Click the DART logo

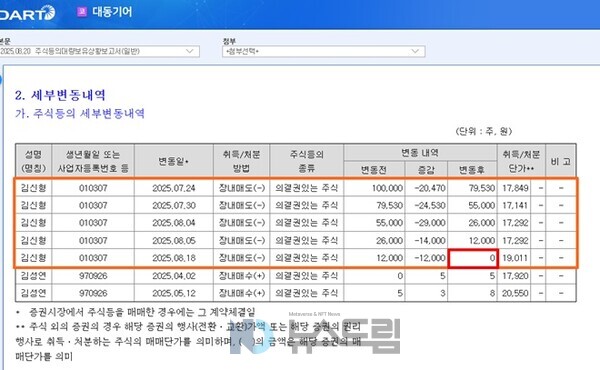[x=27, y=13]
